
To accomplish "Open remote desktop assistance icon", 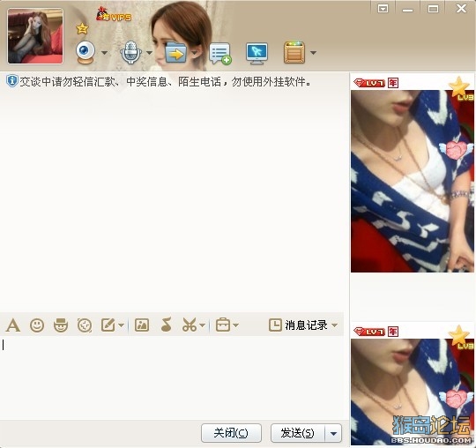I will 257,54.
